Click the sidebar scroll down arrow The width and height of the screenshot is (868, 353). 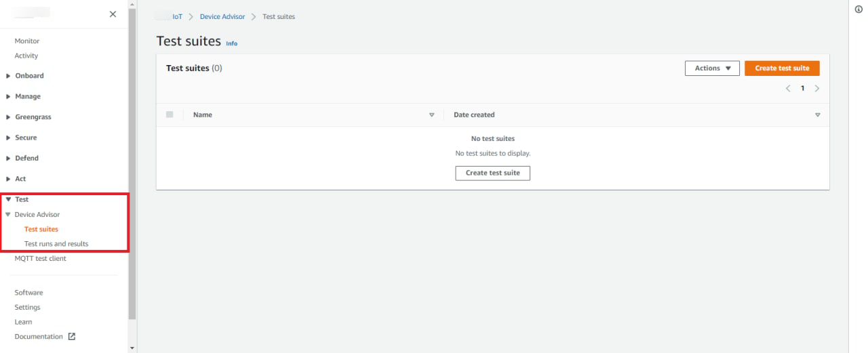click(132, 348)
